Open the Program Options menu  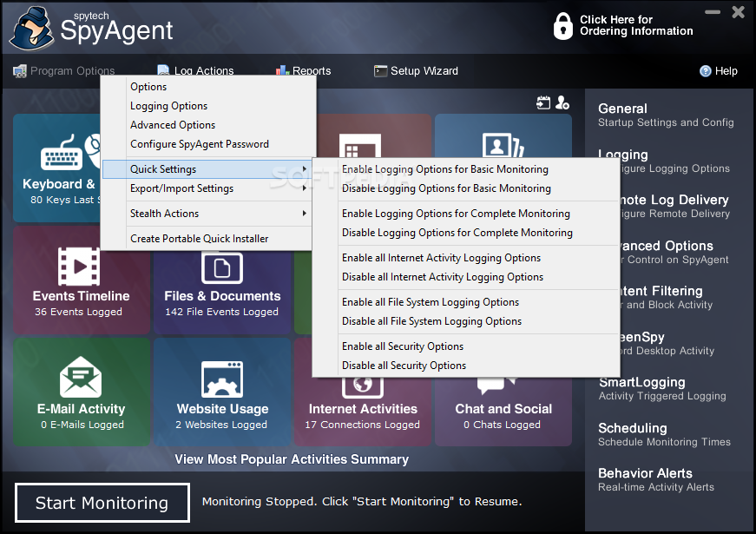(x=64, y=71)
